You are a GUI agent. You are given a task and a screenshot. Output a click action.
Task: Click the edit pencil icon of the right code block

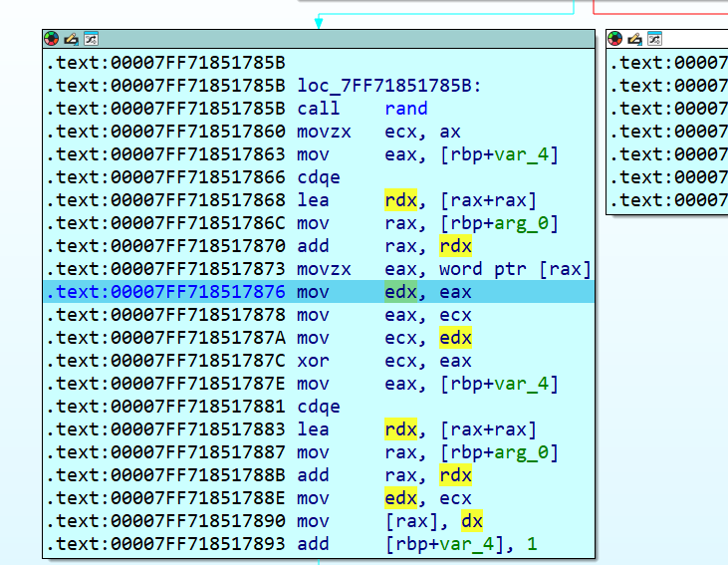click(634, 39)
